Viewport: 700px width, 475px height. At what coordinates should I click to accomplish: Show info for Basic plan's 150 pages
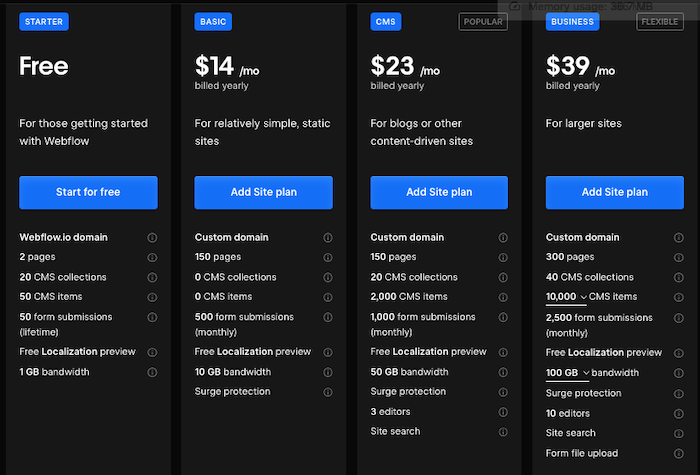328,257
